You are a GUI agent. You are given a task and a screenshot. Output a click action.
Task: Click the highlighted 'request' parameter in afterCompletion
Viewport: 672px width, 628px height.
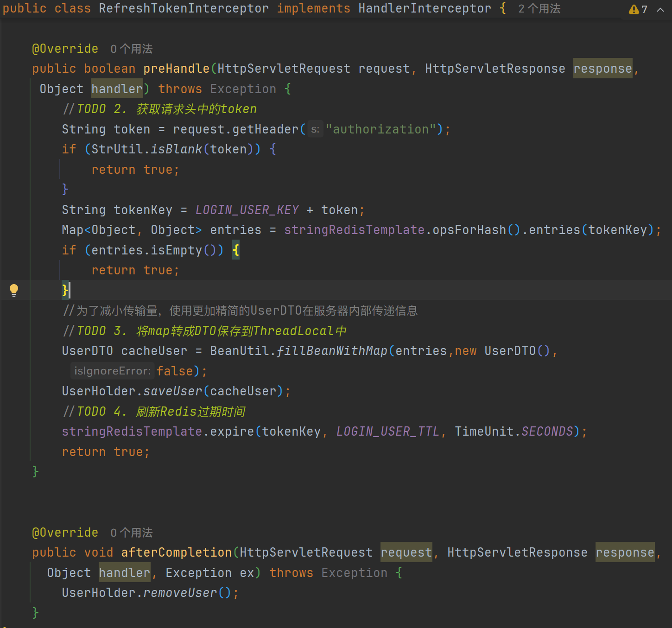[x=406, y=552]
